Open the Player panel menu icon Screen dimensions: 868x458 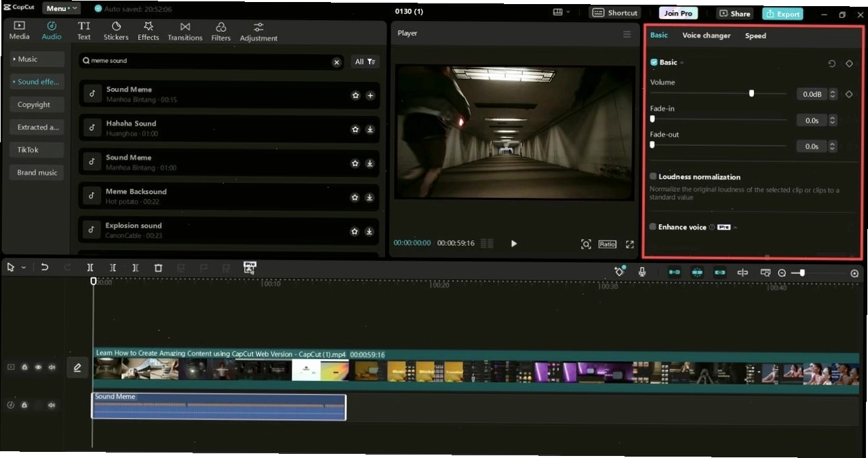pyautogui.click(x=627, y=34)
